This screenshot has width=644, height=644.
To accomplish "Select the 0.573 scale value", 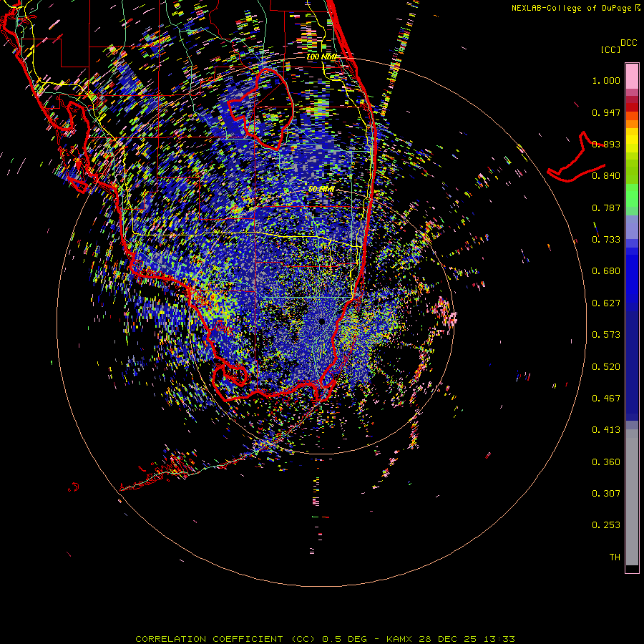I will (x=606, y=335).
